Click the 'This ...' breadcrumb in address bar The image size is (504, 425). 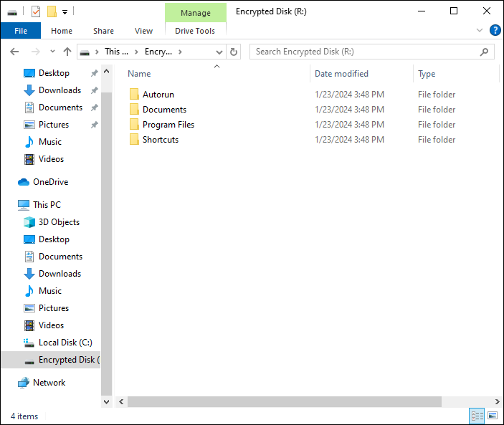(x=116, y=52)
